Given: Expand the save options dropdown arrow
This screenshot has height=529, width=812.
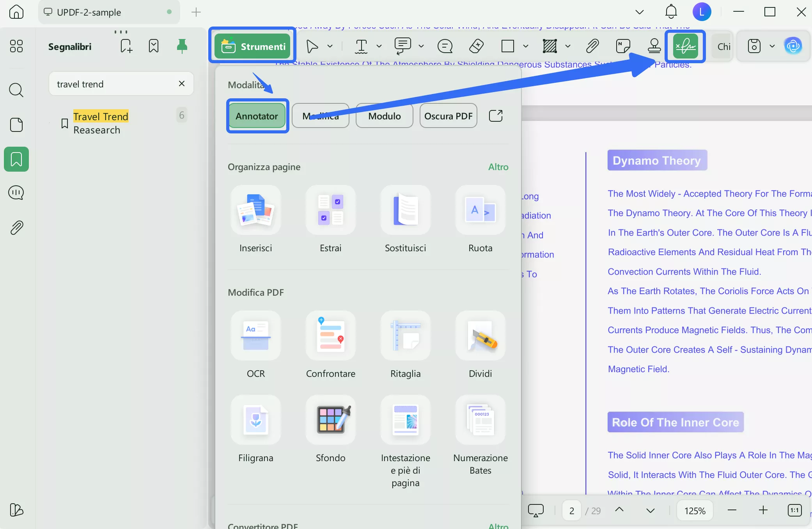Looking at the screenshot, I should (772, 46).
